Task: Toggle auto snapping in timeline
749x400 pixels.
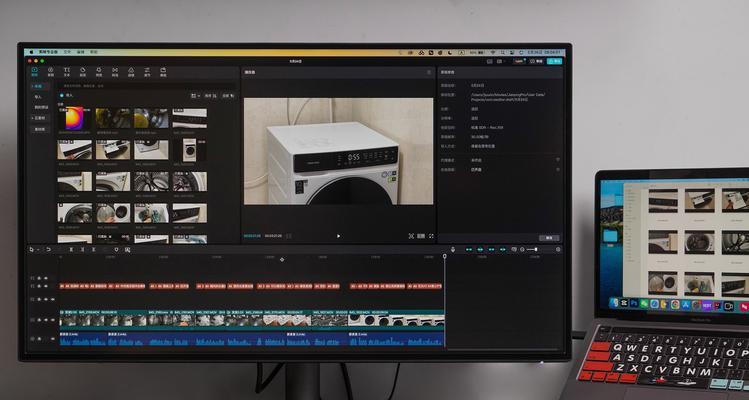Action: point(480,249)
